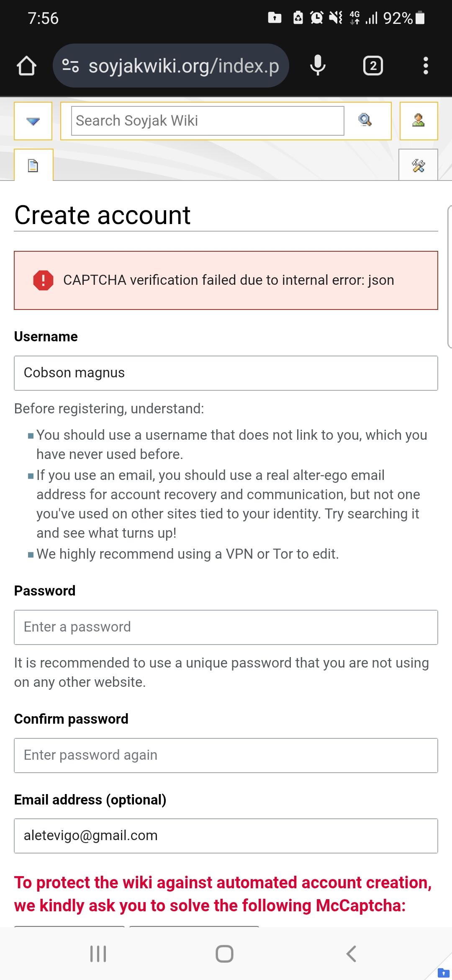Tap the microphone voice search icon
Viewport: 452px width, 980px height.
tap(318, 66)
